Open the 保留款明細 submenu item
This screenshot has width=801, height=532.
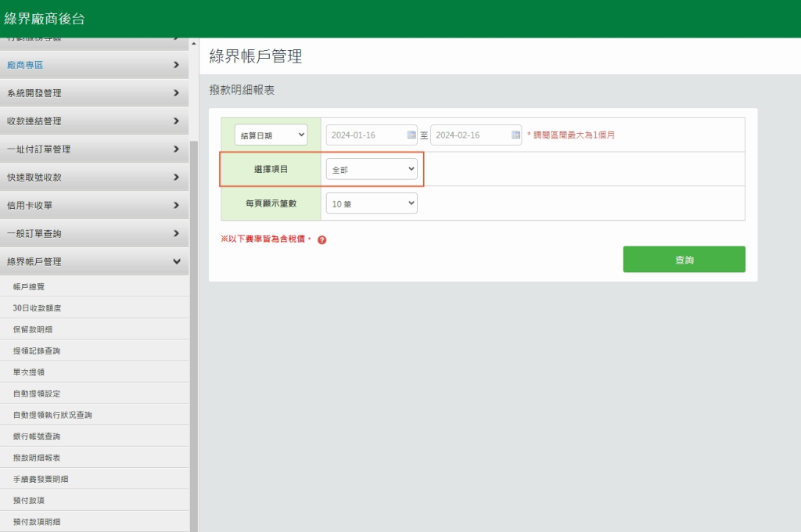click(x=94, y=329)
